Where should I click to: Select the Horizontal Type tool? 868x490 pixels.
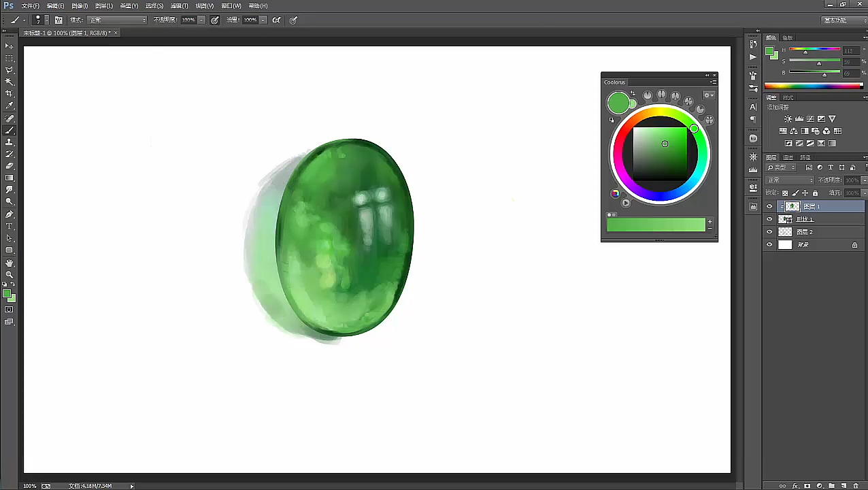pos(10,226)
